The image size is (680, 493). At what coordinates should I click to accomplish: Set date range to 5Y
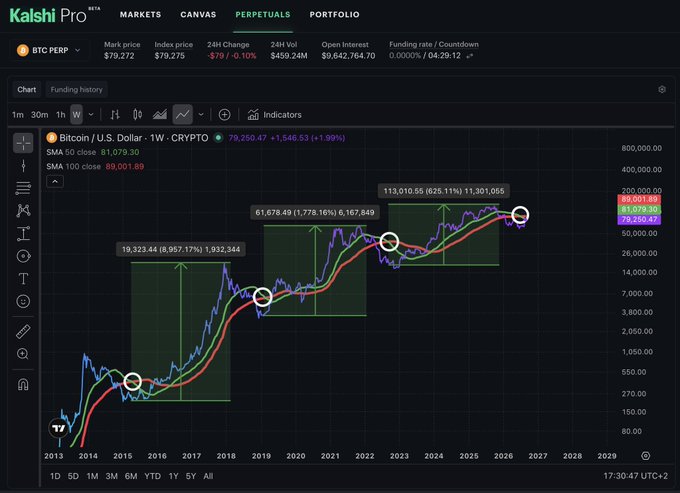pyautogui.click(x=191, y=476)
